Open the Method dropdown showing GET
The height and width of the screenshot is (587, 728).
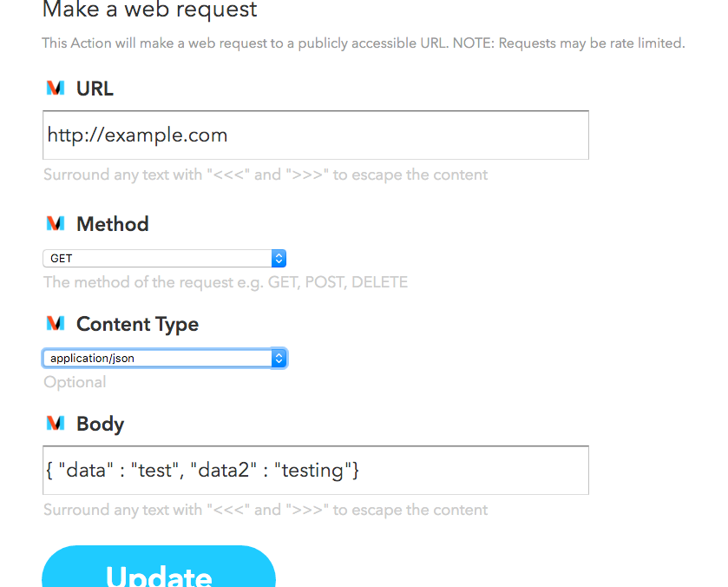click(x=164, y=259)
